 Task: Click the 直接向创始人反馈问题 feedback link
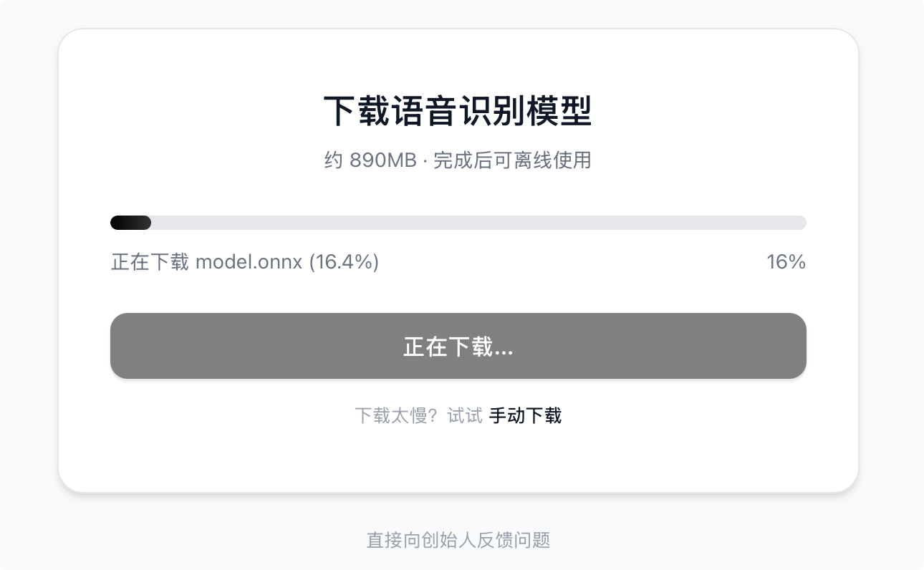(458, 540)
